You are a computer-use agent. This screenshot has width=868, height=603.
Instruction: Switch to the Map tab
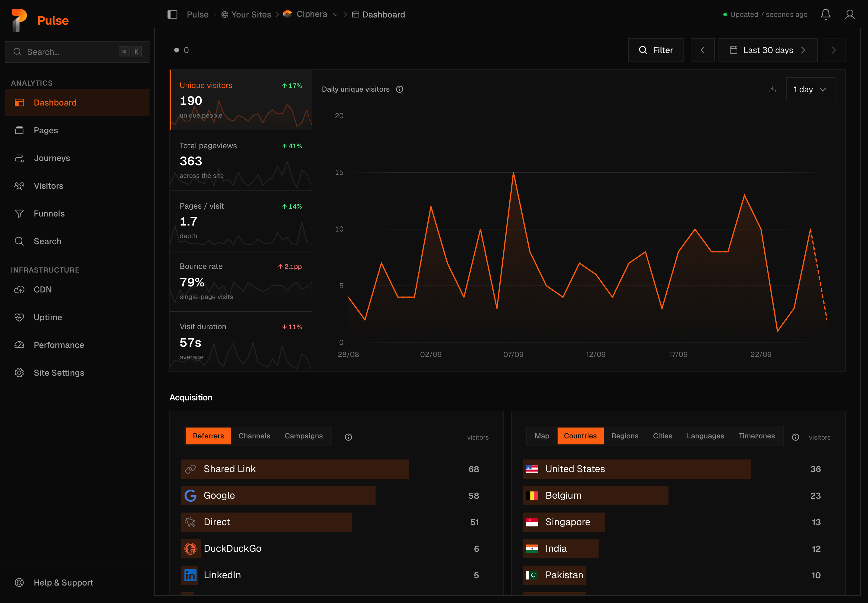(542, 436)
